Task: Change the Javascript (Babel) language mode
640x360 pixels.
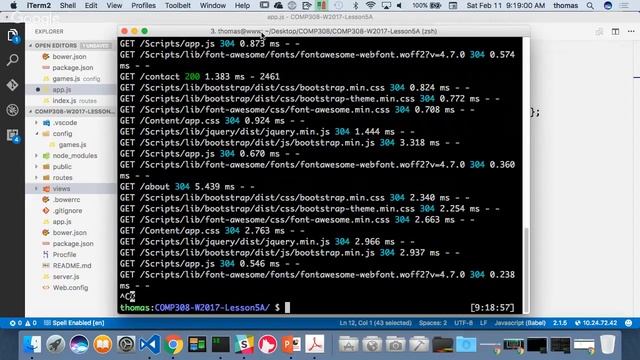Action: click(x=520, y=323)
